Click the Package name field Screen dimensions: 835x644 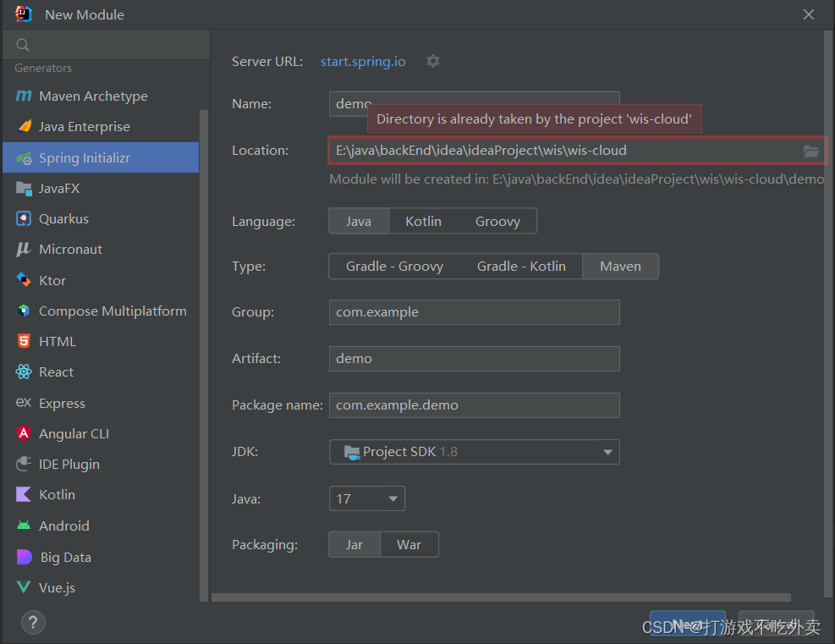coord(475,405)
